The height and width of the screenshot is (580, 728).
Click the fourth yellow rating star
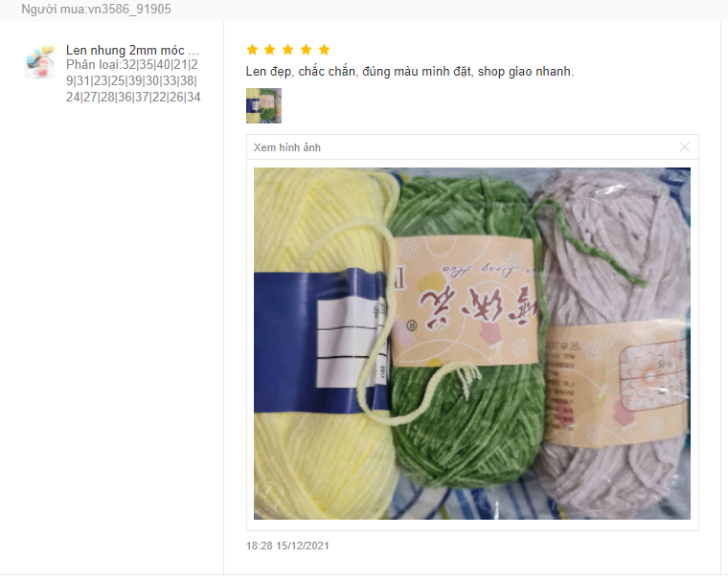tap(306, 49)
